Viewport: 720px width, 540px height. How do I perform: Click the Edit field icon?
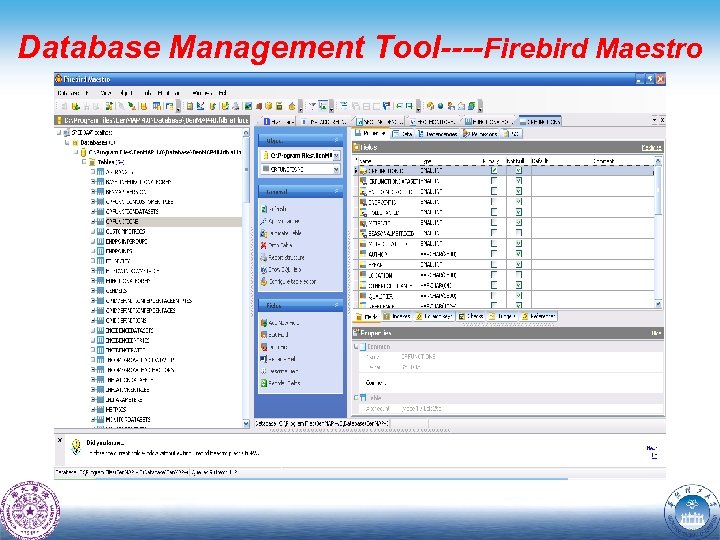[264, 335]
